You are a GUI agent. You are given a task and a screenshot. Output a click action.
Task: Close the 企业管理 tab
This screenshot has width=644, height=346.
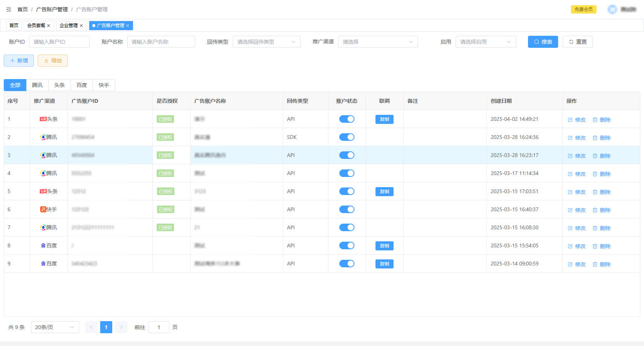click(x=81, y=26)
